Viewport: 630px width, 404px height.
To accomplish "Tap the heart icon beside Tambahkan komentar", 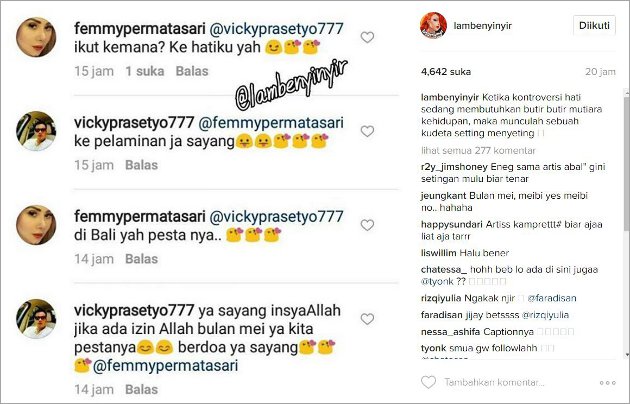I will (x=428, y=382).
